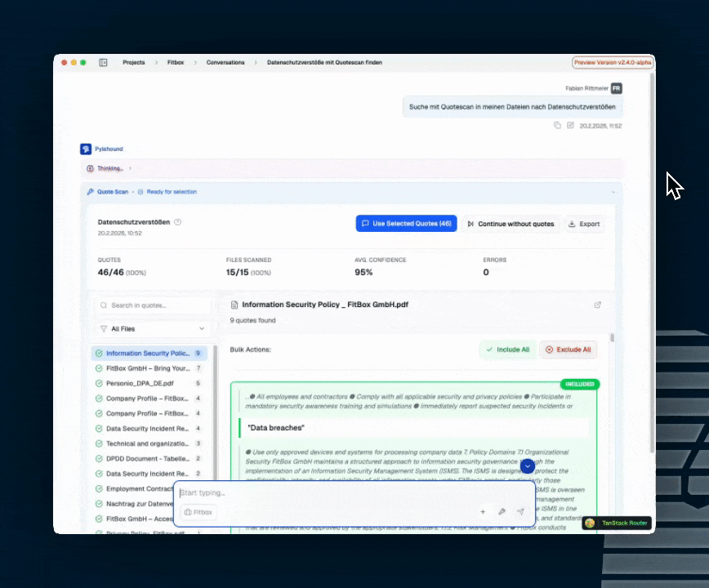Open PDF in external view icon
This screenshot has height=588, width=709.
coord(598,305)
